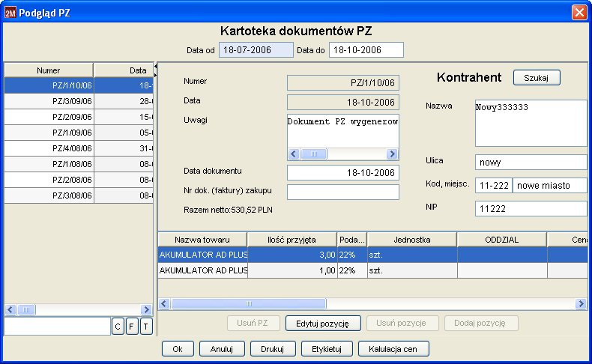
Task: Click the Edytuj pozycję button
Action: (x=323, y=324)
